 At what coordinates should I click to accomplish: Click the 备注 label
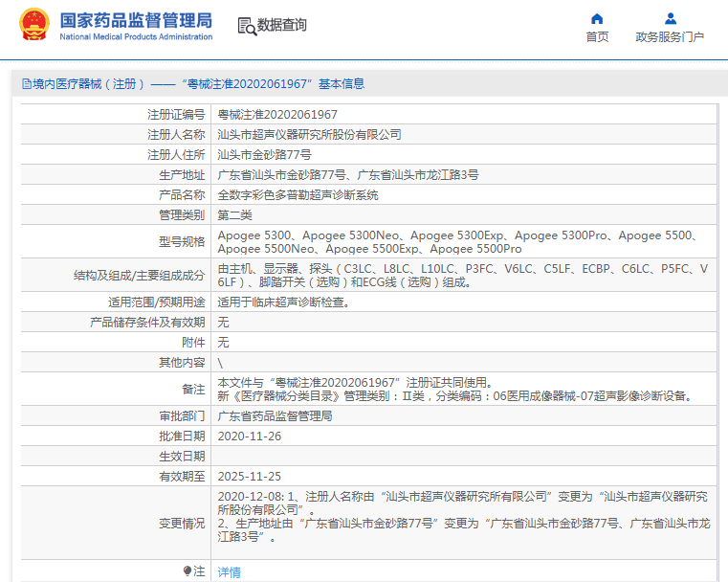tap(193, 390)
